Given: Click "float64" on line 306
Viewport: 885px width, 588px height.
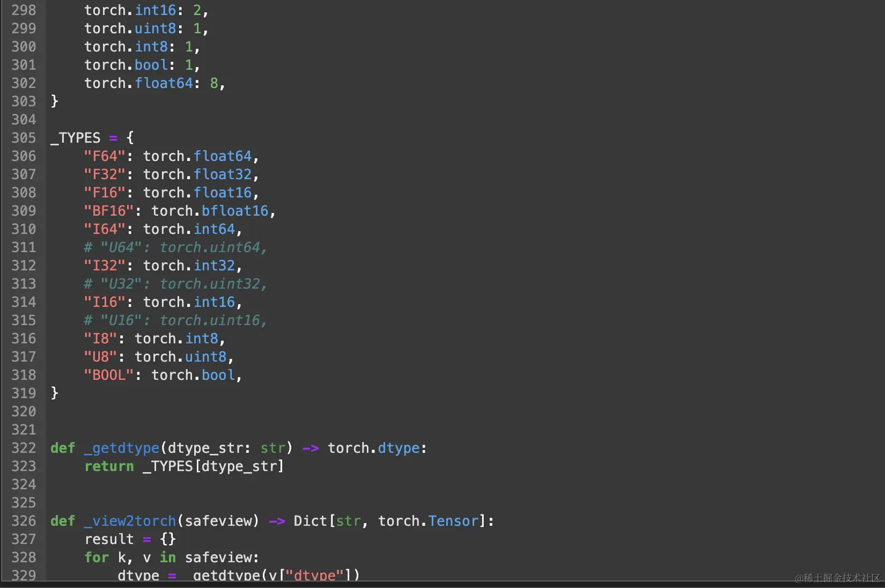Looking at the screenshot, I should point(223,156).
